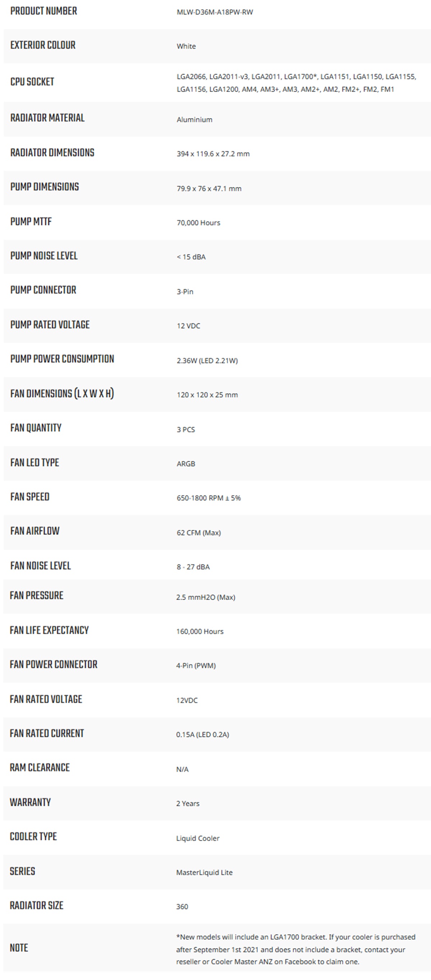The width and height of the screenshot is (431, 980).
Task: Select the Fan Pressure 2.5 mmH2O value
Action: click(205, 597)
